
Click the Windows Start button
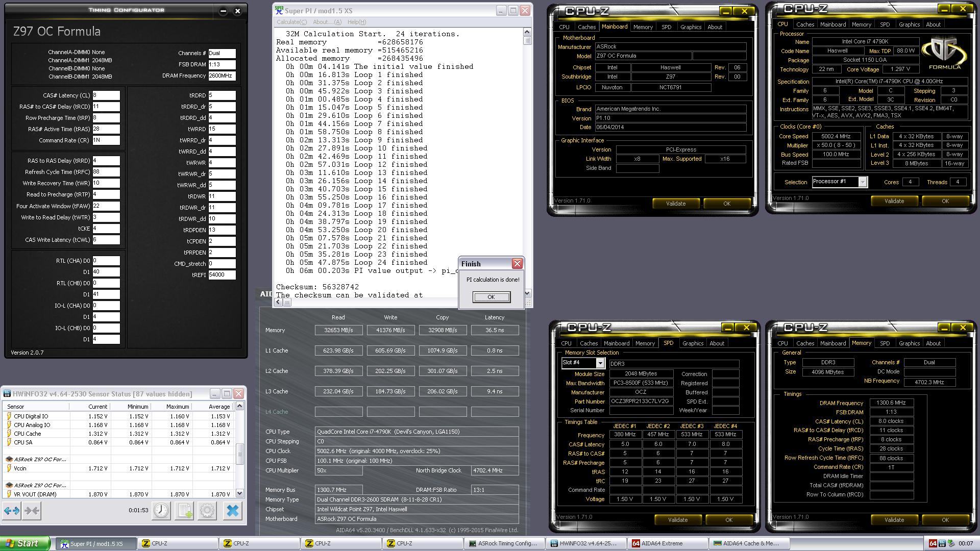pyautogui.click(x=24, y=543)
